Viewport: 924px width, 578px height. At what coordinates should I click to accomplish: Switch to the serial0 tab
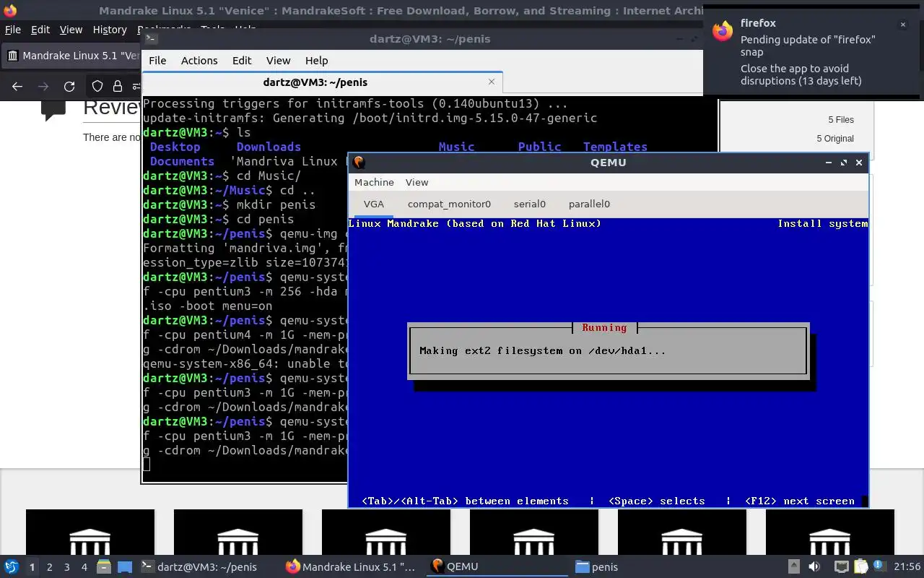tap(530, 204)
